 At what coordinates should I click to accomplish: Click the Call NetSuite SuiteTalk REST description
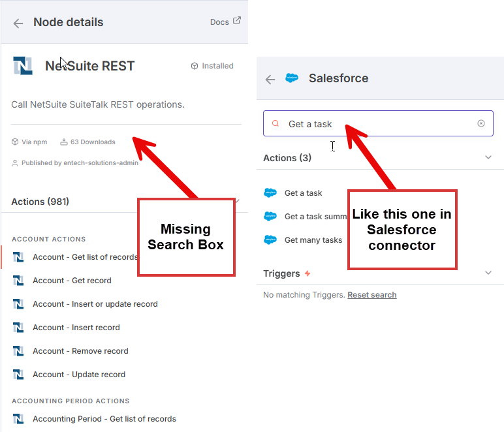coord(98,104)
